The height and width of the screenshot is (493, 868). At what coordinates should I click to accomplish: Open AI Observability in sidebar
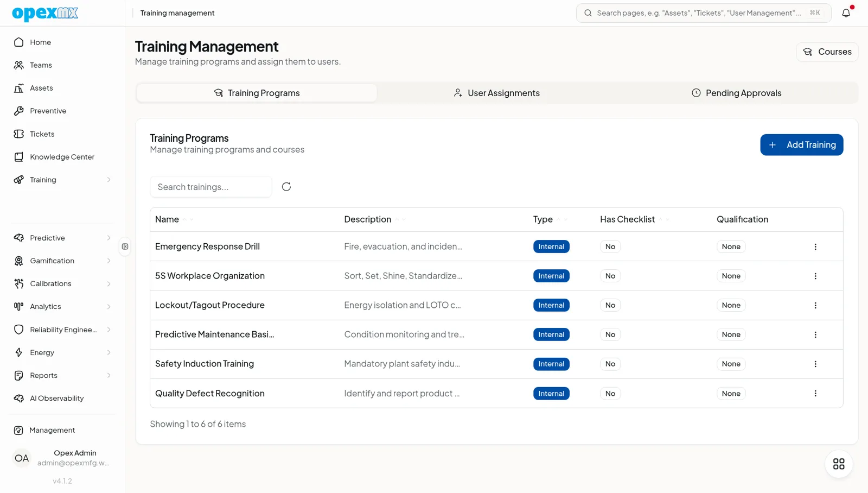[x=62, y=398]
